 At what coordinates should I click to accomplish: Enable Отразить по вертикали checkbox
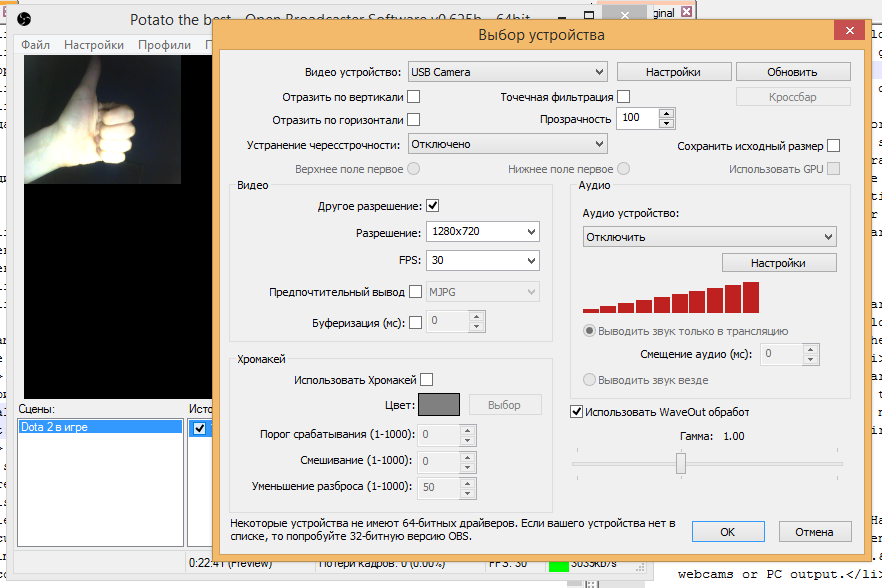(413, 97)
